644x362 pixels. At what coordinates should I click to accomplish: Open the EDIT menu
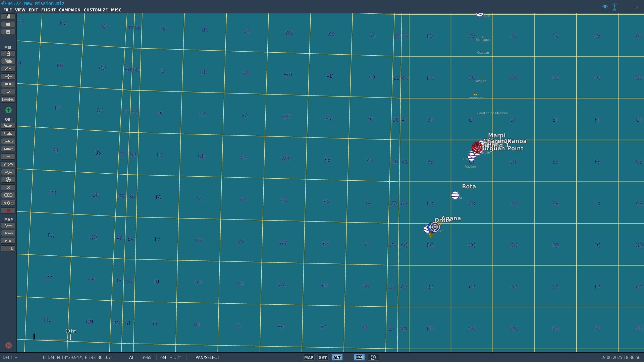coord(33,10)
